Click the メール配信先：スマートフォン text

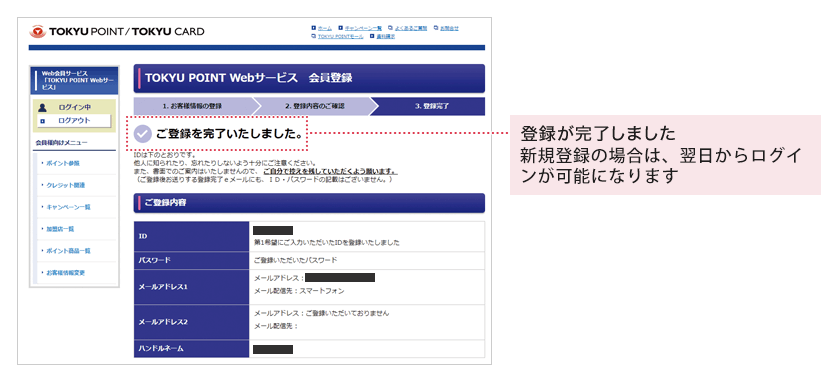(299, 291)
